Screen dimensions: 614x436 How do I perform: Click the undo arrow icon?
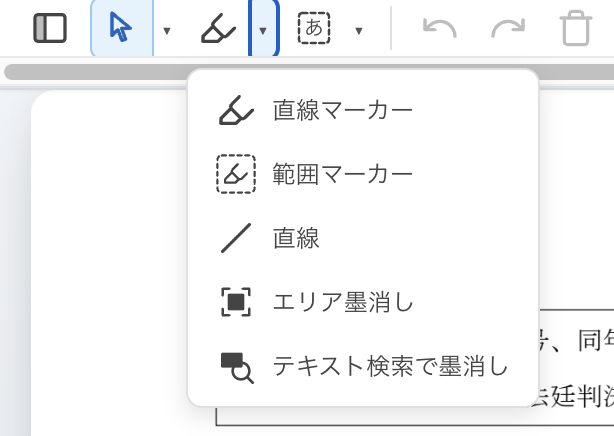pos(440,28)
